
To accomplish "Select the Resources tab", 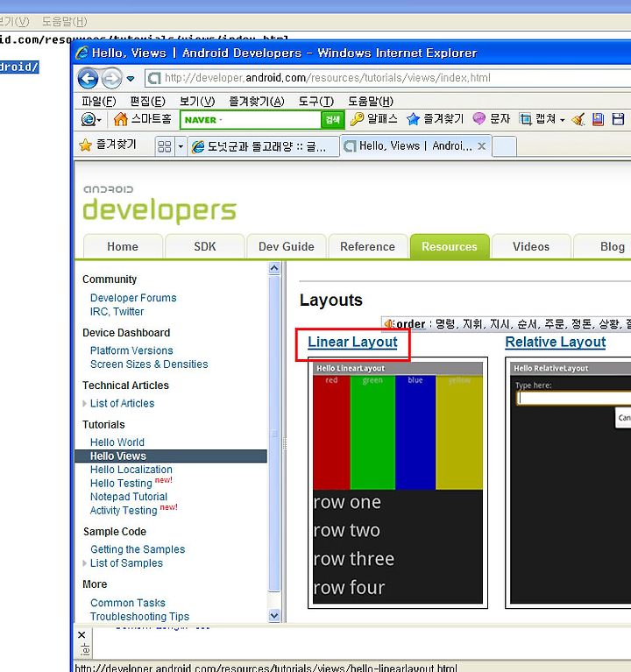I will (x=450, y=246).
